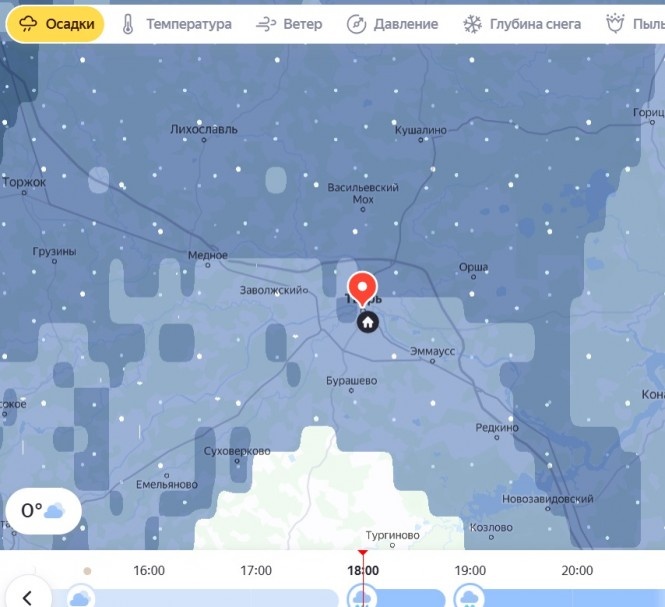Click the Эммаусс label on map
Viewport: 665px width, 607px height.
432,351
